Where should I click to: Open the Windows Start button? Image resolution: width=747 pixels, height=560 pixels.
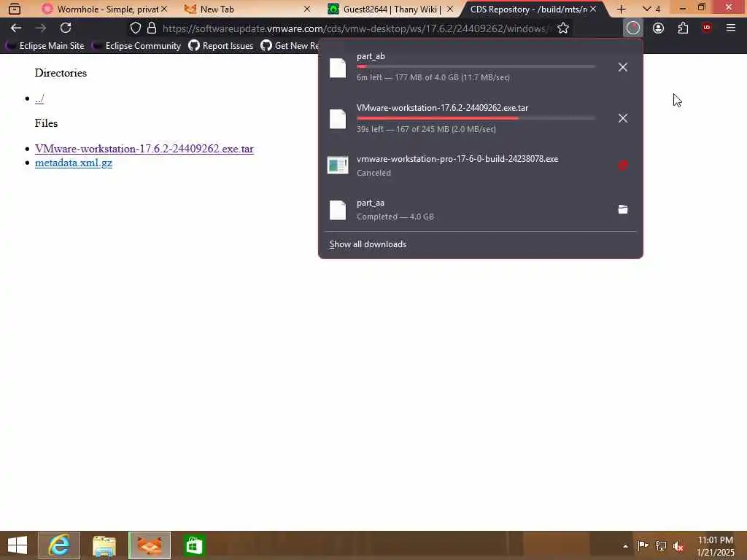18,545
